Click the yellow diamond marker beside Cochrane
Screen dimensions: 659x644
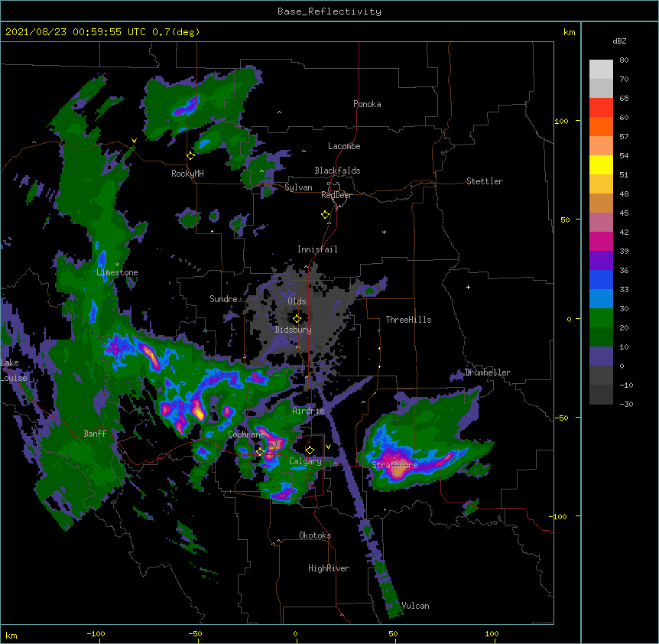click(260, 452)
